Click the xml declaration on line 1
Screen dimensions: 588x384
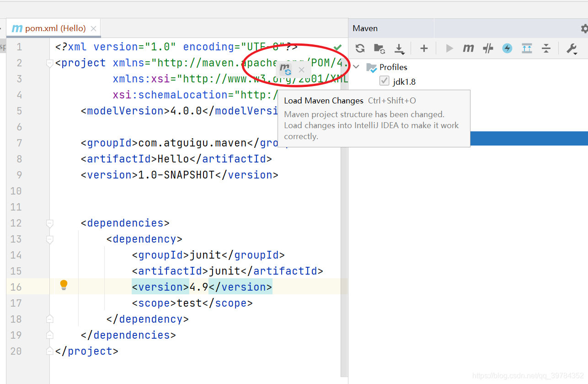[176, 47]
